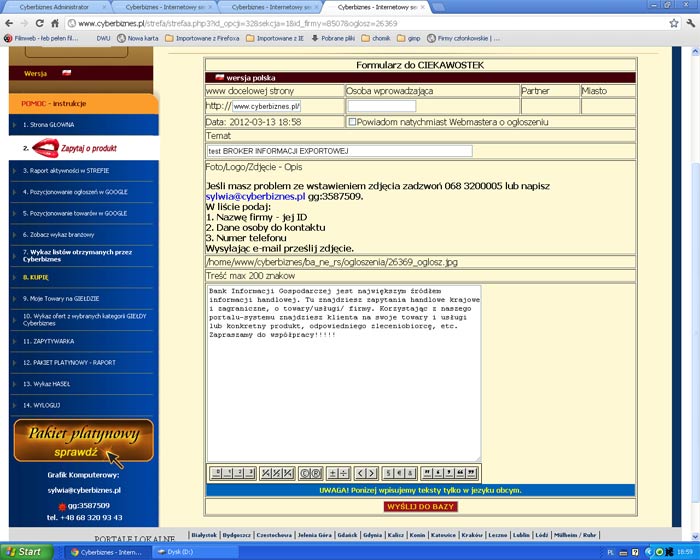Click the Osoba wprowadzająca text field
700x560 pixels.
(x=380, y=106)
